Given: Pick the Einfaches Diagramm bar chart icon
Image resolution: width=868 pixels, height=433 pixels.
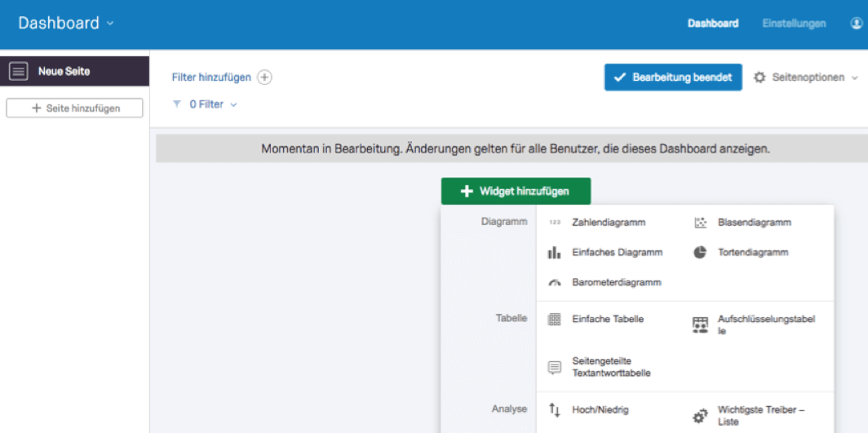Looking at the screenshot, I should point(554,253).
